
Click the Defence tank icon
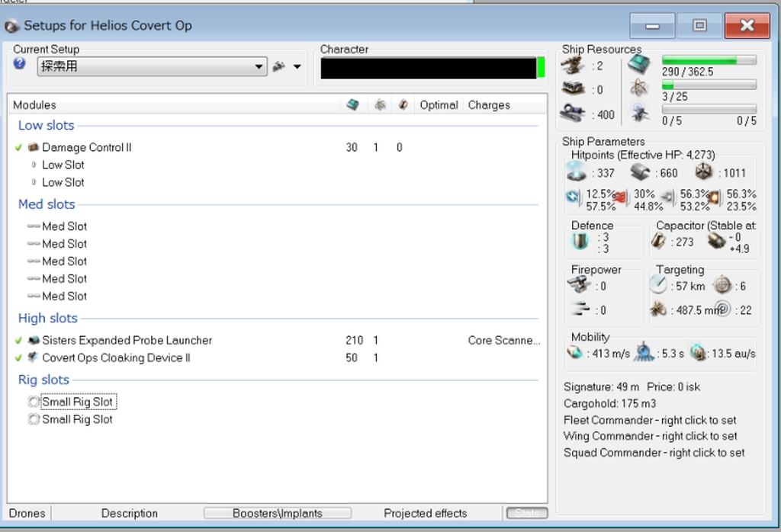pyautogui.click(x=580, y=241)
